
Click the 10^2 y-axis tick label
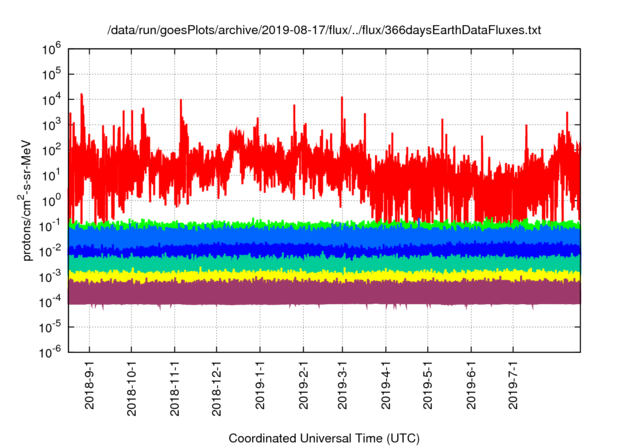click(51, 150)
